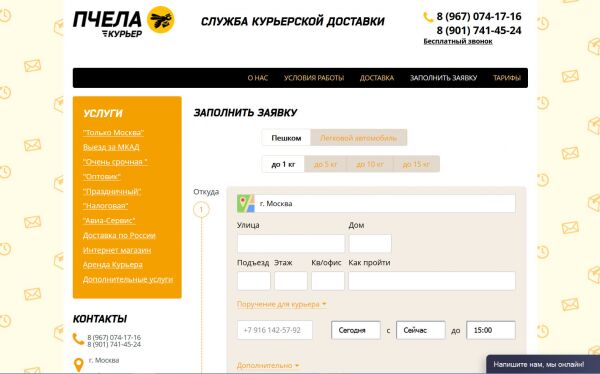Open Доставка menu item
The width and height of the screenshot is (600, 374).
coord(377,78)
